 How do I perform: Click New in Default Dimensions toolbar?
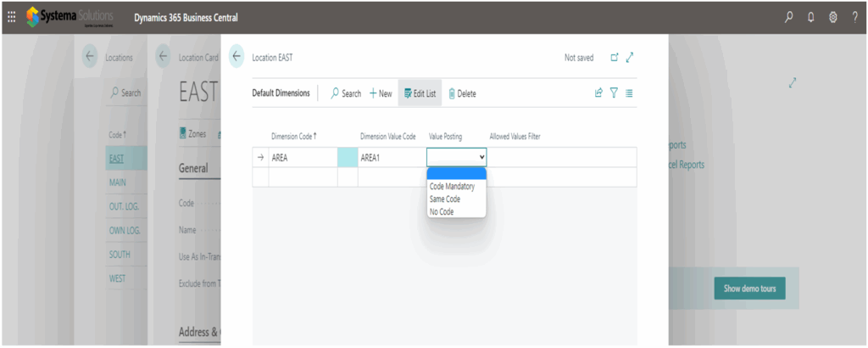click(x=381, y=93)
